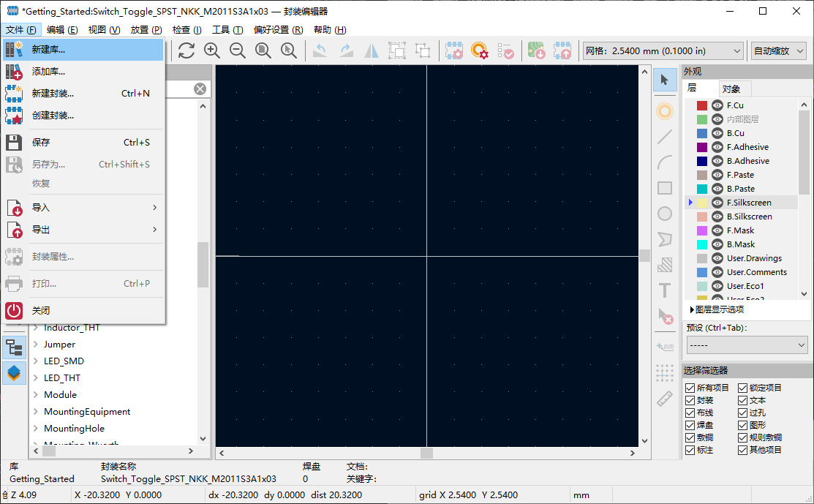This screenshot has height=504, width=814.
Task: Select the add pad tool
Action: (x=665, y=111)
